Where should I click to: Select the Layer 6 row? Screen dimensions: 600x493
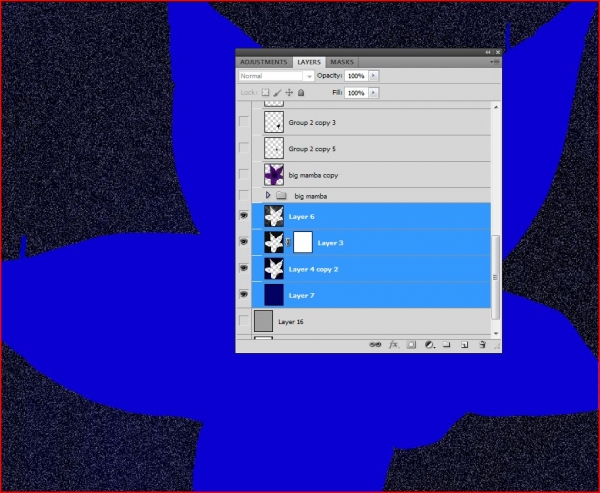click(x=371, y=216)
